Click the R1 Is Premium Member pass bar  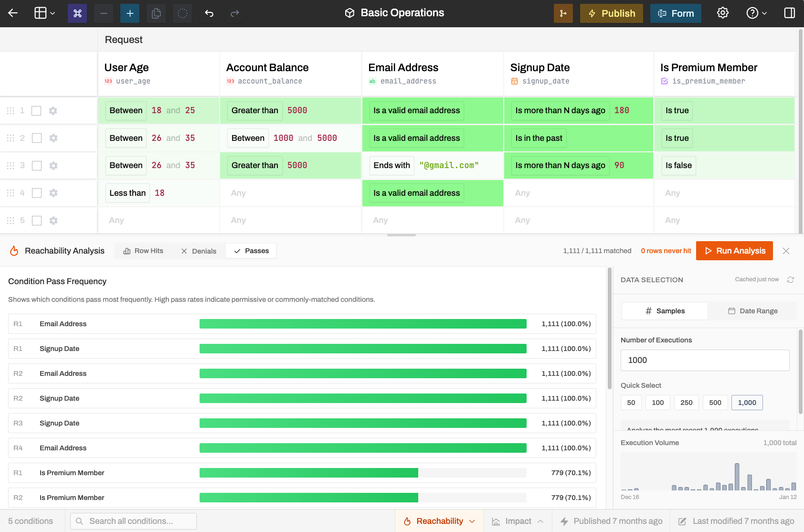coord(363,473)
